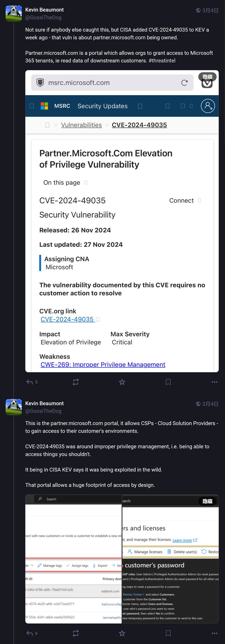Open Kevin Beaumont's profile from first post
Viewport: 225px width, 644px height.
click(x=44, y=10)
